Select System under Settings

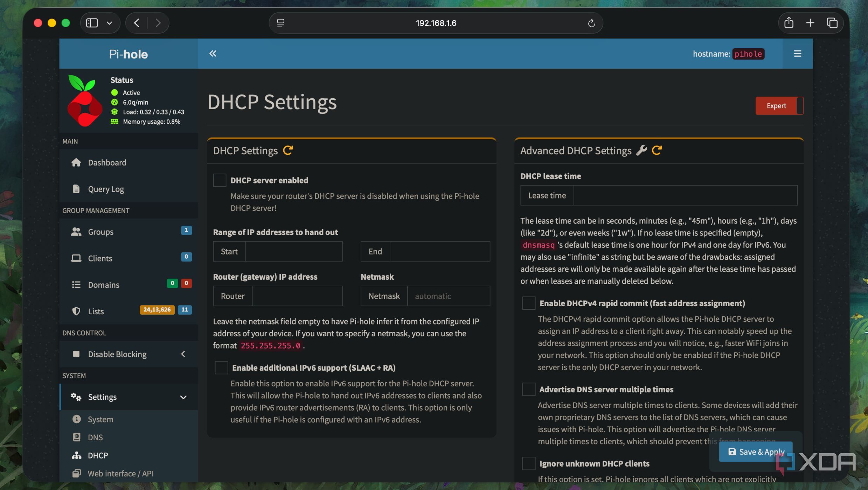[129, 419]
